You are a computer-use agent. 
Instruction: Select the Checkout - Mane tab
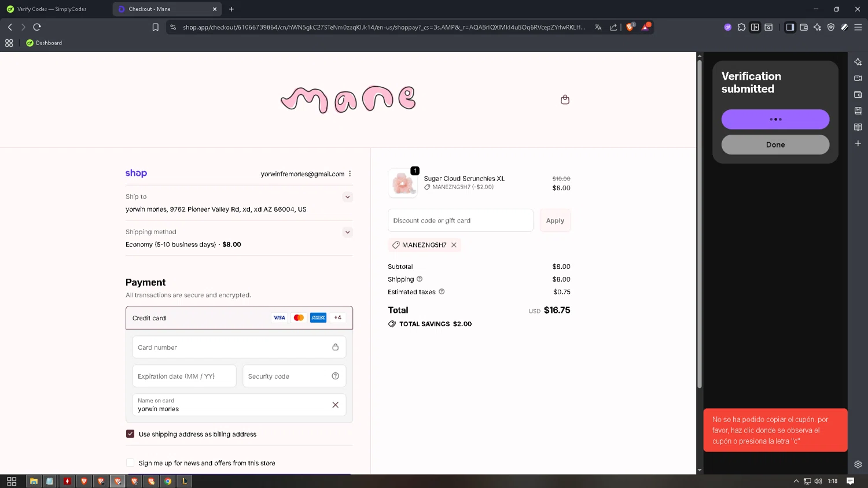click(x=167, y=9)
